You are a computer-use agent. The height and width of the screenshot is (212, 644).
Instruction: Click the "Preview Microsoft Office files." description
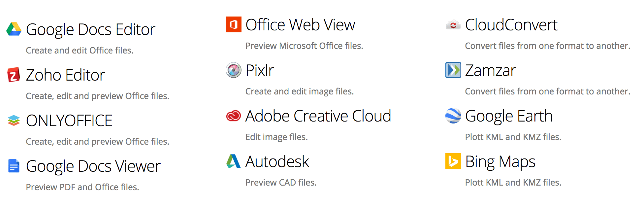(x=304, y=46)
